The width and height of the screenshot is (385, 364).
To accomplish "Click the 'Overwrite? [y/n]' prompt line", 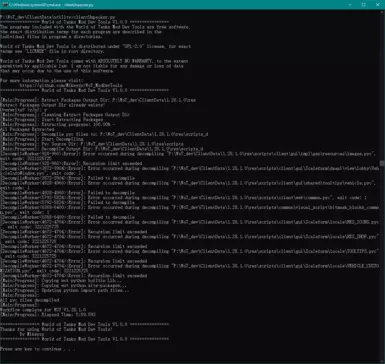I will pyautogui.click(x=24, y=110).
